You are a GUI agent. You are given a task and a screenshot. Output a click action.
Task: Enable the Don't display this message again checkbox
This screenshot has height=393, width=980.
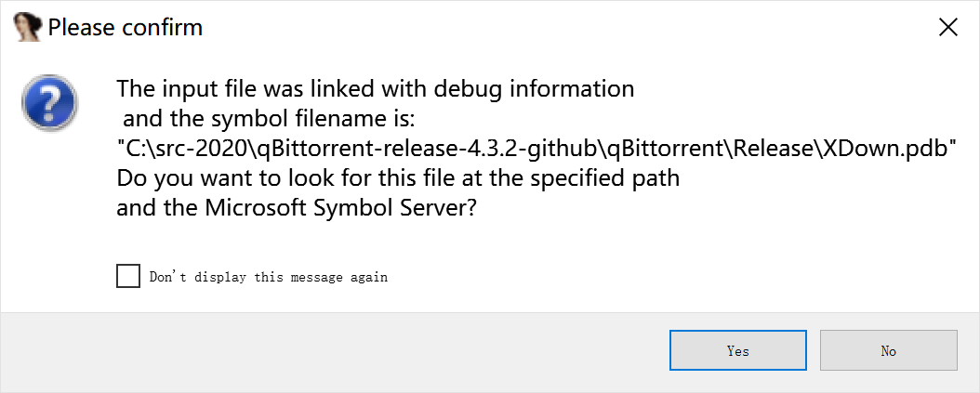pos(128,276)
